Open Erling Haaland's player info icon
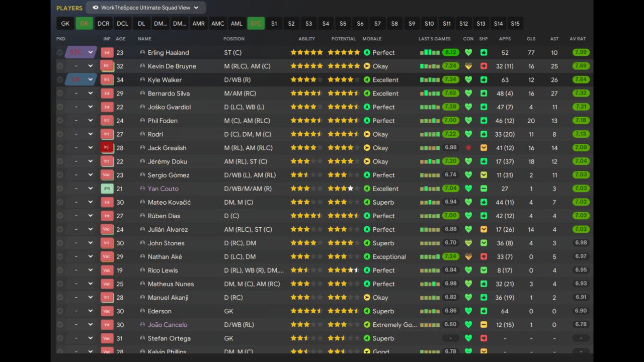This screenshot has height=362, width=644. [x=142, y=52]
